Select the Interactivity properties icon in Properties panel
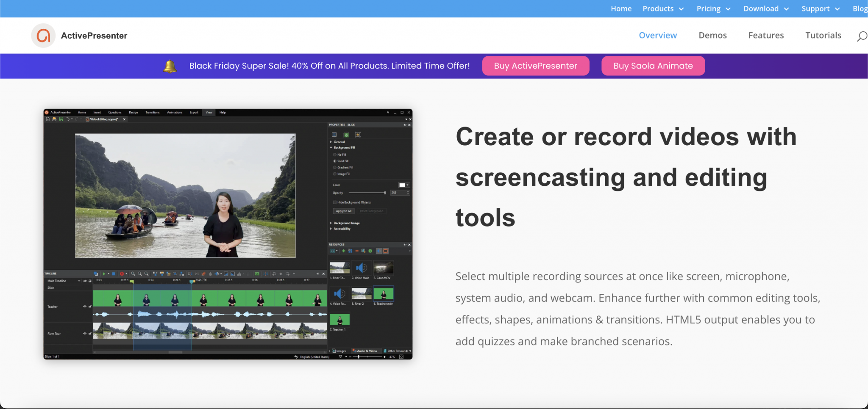 click(358, 134)
